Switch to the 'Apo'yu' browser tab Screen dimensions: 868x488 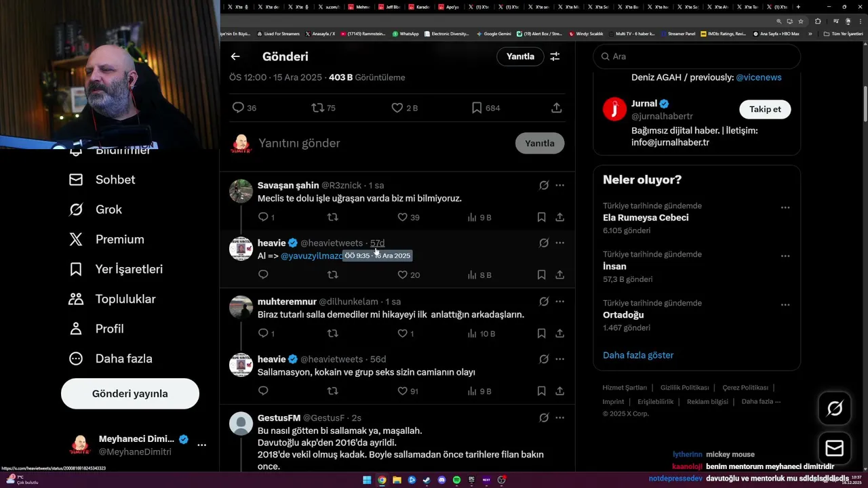pyautogui.click(x=449, y=7)
